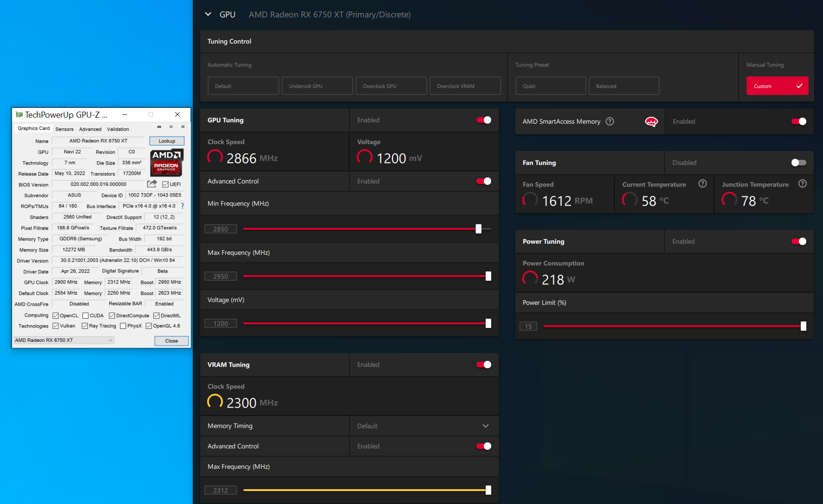Select Custom manual tuning

777,86
